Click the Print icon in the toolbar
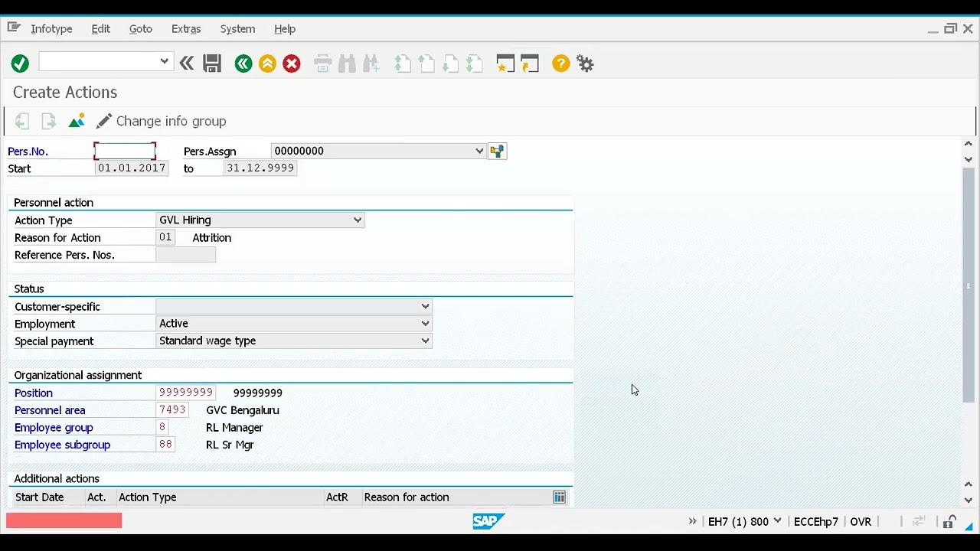Viewport: 980px width, 551px height. (322, 64)
